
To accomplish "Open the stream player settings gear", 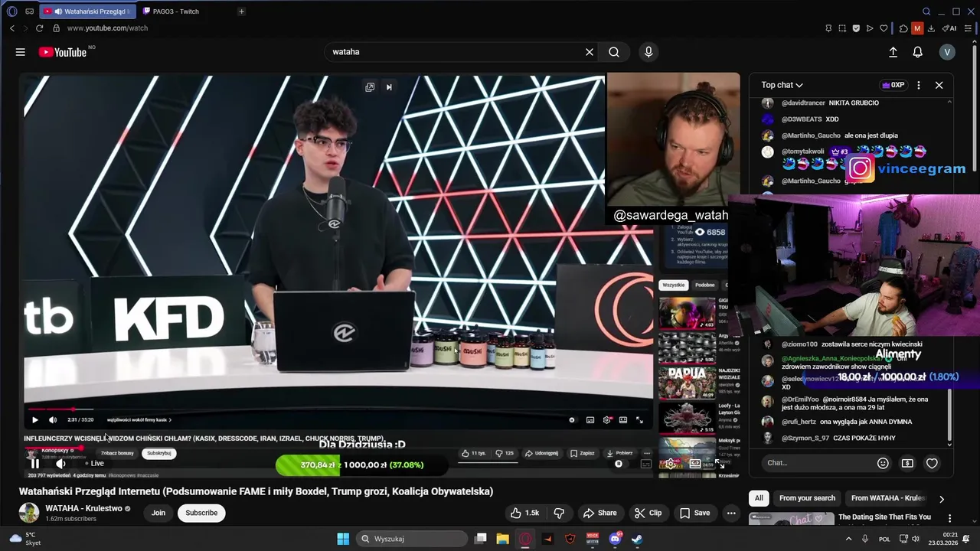I will 671,464.
